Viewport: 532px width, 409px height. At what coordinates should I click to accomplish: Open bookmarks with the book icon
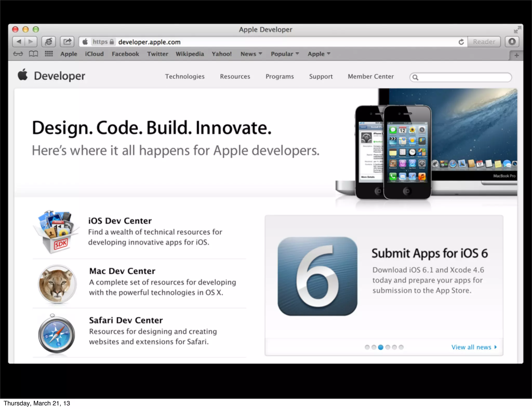pos(33,54)
